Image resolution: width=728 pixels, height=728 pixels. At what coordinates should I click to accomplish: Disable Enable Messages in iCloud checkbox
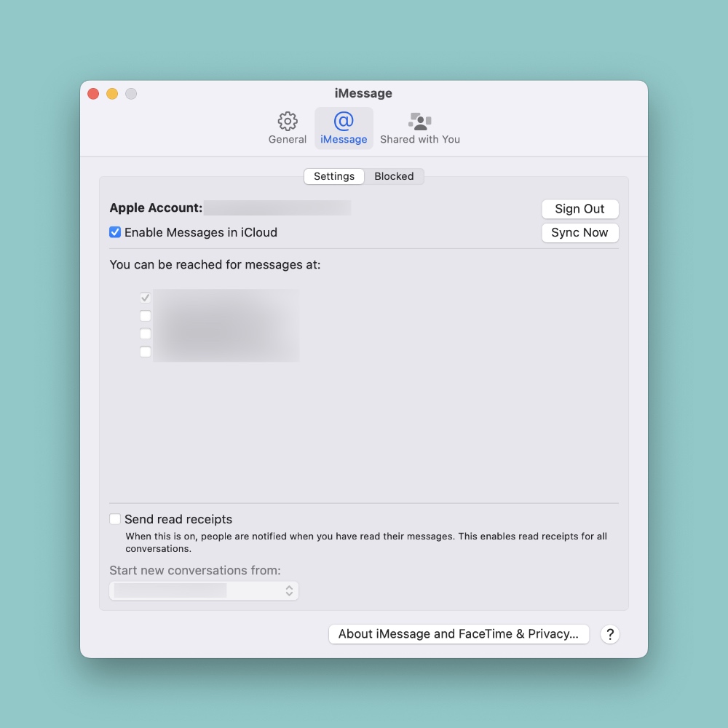pyautogui.click(x=115, y=233)
